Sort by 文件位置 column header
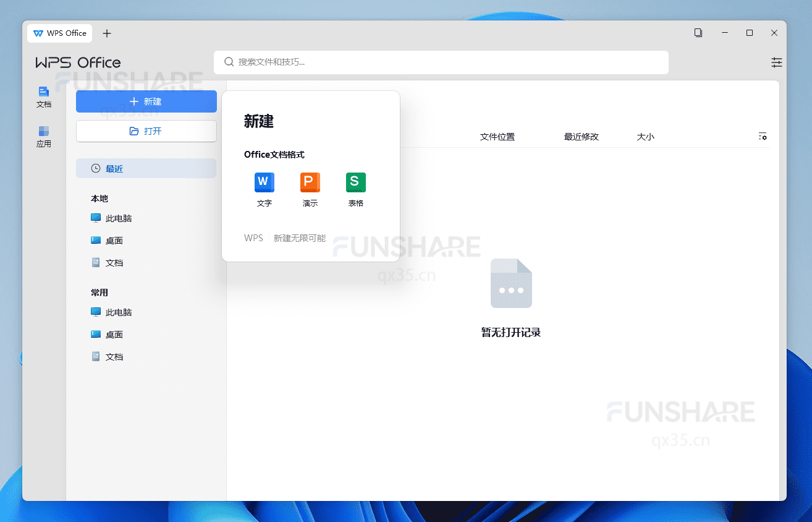 497,137
